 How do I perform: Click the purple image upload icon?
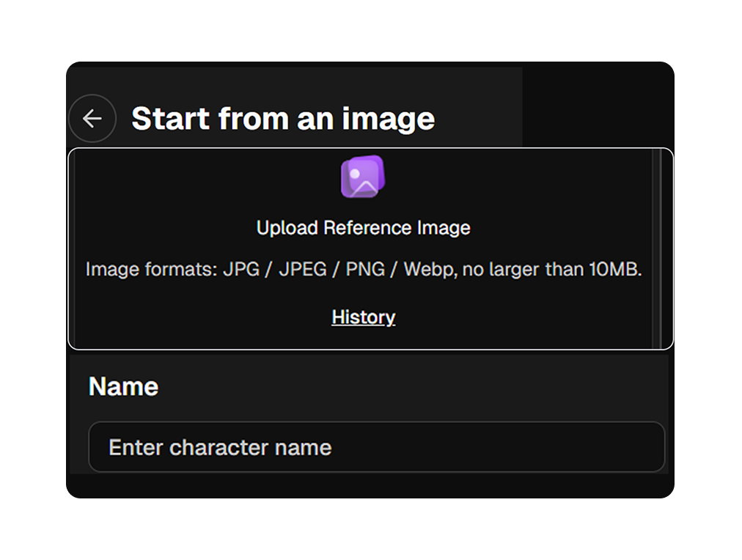[x=363, y=177]
